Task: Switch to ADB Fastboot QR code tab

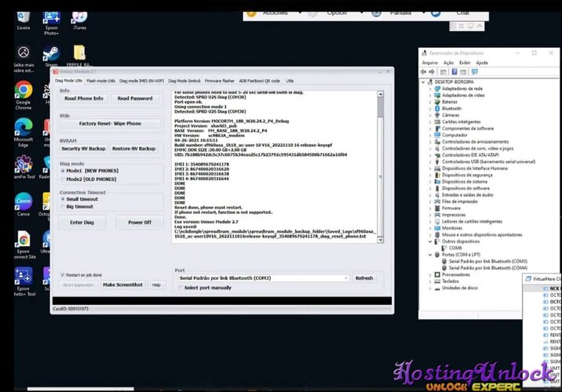Action: (x=260, y=81)
